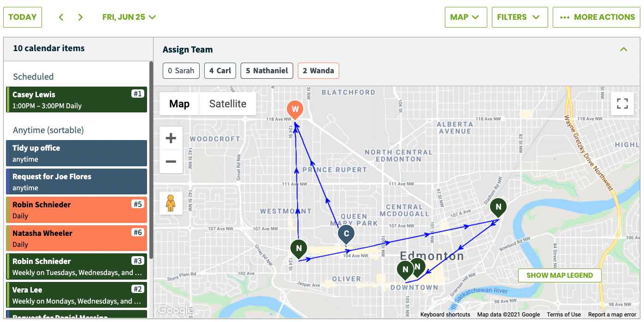The image size is (644, 322).
Task: Toggle the Sarah team filter
Action: pyautogui.click(x=181, y=70)
